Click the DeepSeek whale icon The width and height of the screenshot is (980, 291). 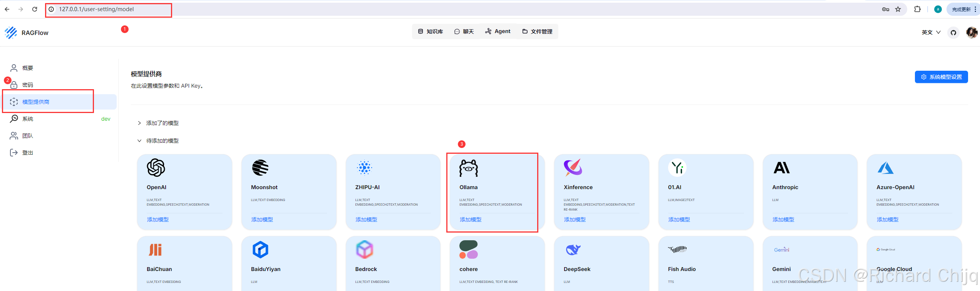573,249
